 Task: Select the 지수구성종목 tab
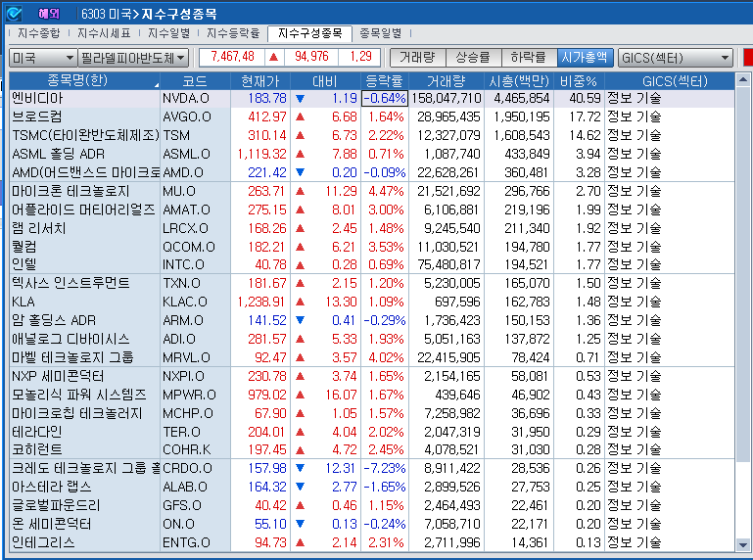click(x=309, y=33)
